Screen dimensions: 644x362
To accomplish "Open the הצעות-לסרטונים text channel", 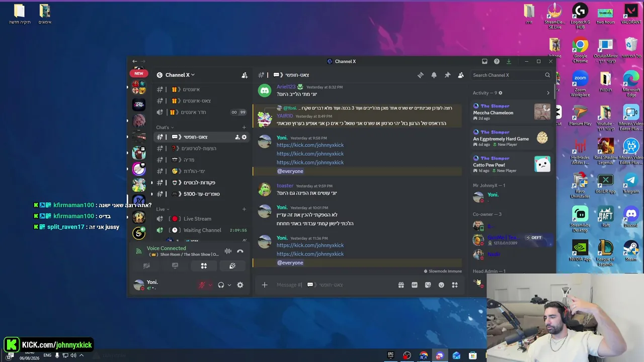I will pyautogui.click(x=201, y=148).
